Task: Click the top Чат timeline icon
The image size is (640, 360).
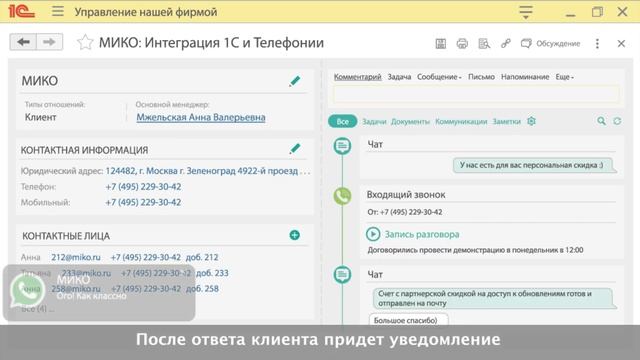Action: (342, 145)
